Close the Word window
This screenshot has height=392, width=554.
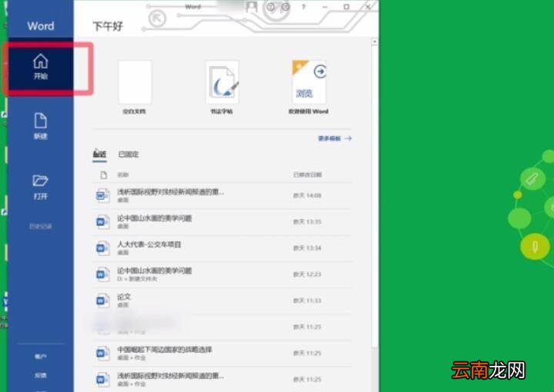coord(368,7)
